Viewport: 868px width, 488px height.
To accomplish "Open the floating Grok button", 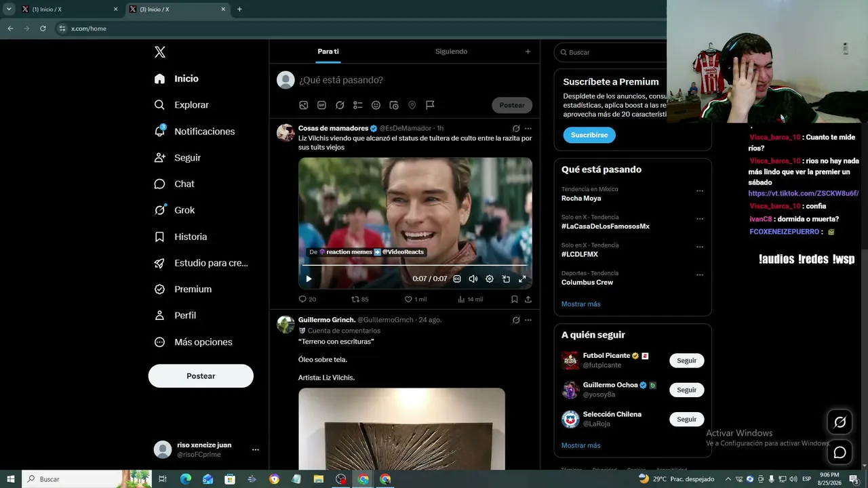I will point(840,422).
